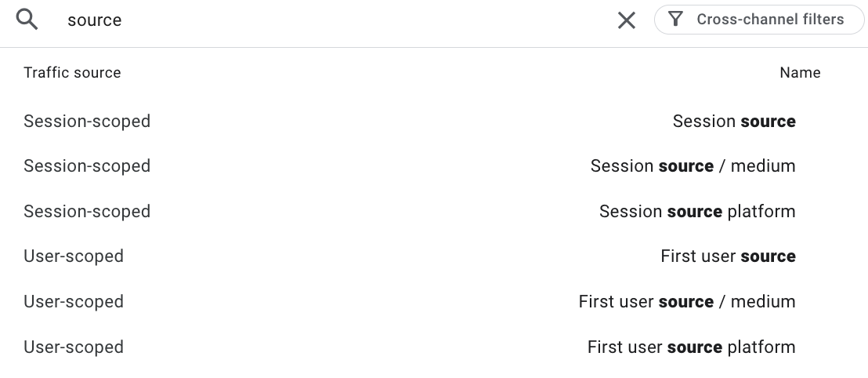Click Session-scoped label for Session source platform
The width and height of the screenshot is (868, 378).
87,212
